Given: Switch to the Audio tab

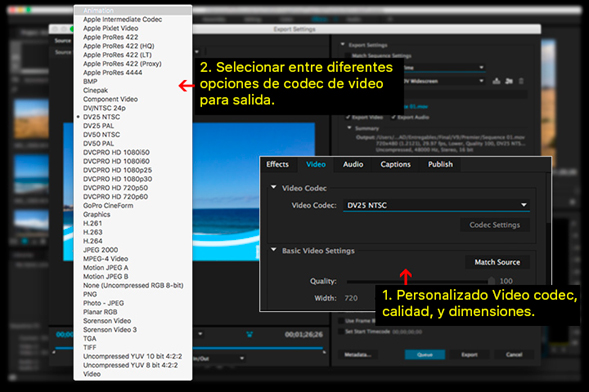Looking at the screenshot, I should tap(353, 164).
